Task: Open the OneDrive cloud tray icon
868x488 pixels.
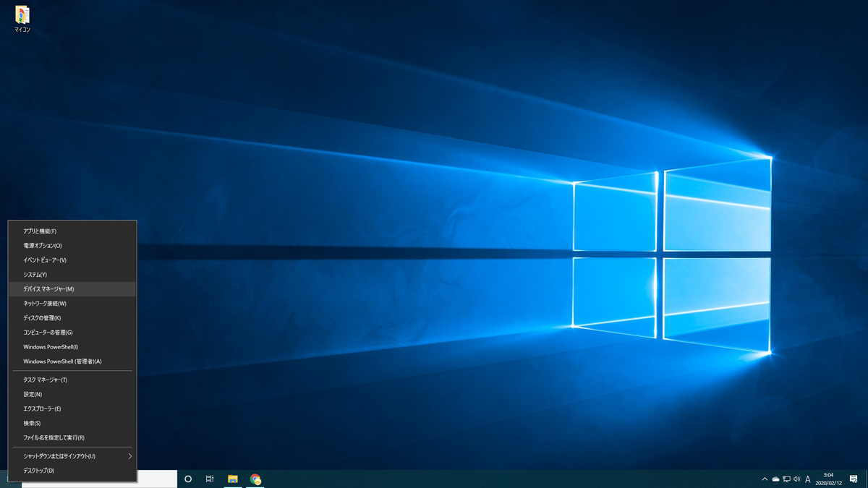Action: tap(775, 479)
